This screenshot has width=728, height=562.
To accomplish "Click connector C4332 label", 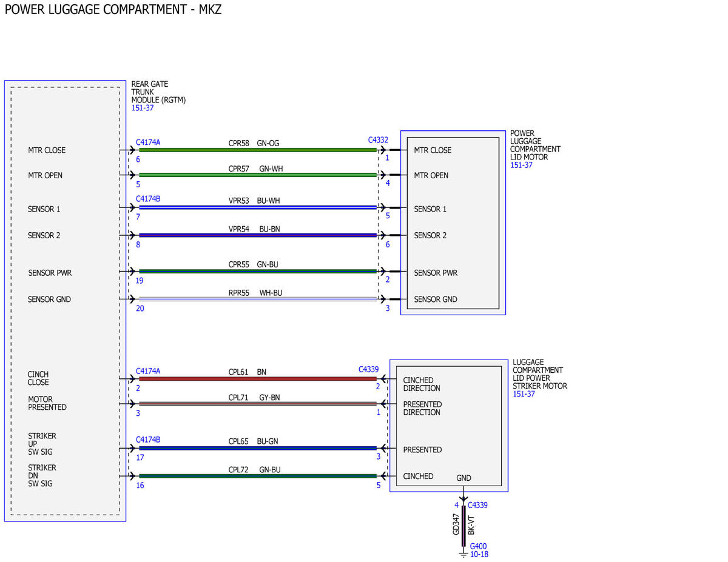I will 378,140.
